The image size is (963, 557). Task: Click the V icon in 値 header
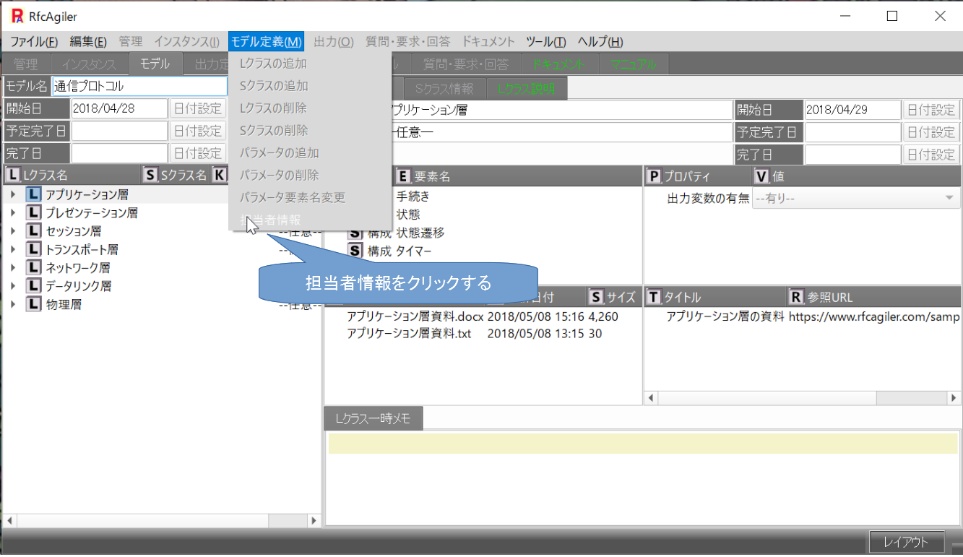[761, 176]
